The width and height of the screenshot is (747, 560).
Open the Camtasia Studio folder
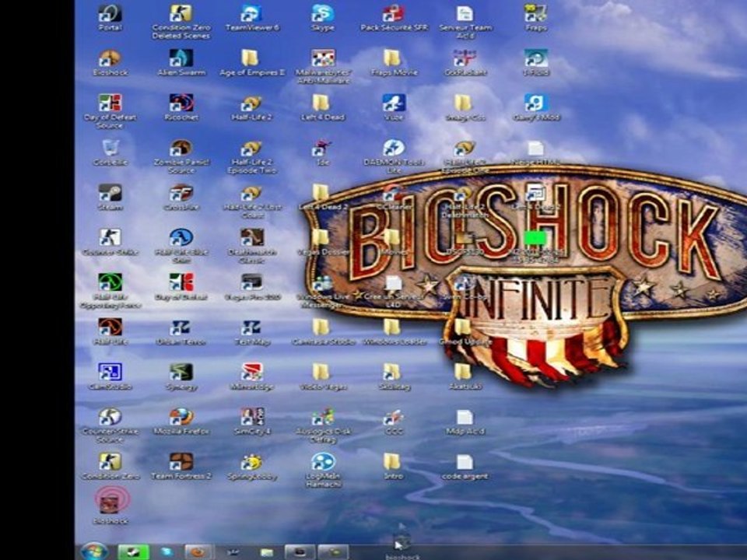(322, 332)
